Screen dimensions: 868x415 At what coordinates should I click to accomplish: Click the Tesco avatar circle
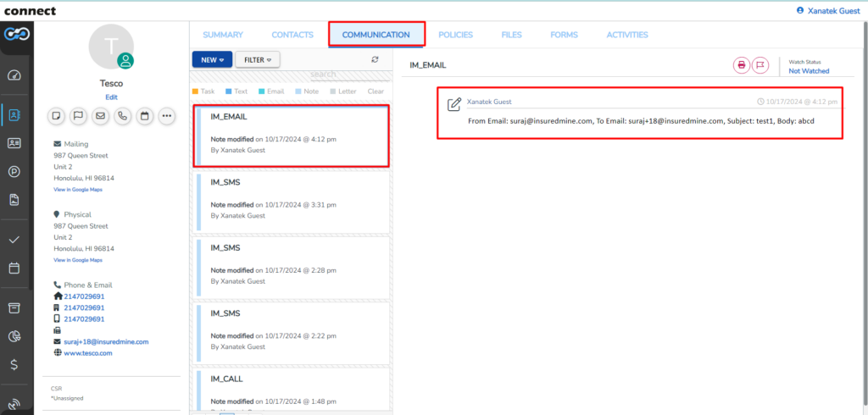click(111, 47)
